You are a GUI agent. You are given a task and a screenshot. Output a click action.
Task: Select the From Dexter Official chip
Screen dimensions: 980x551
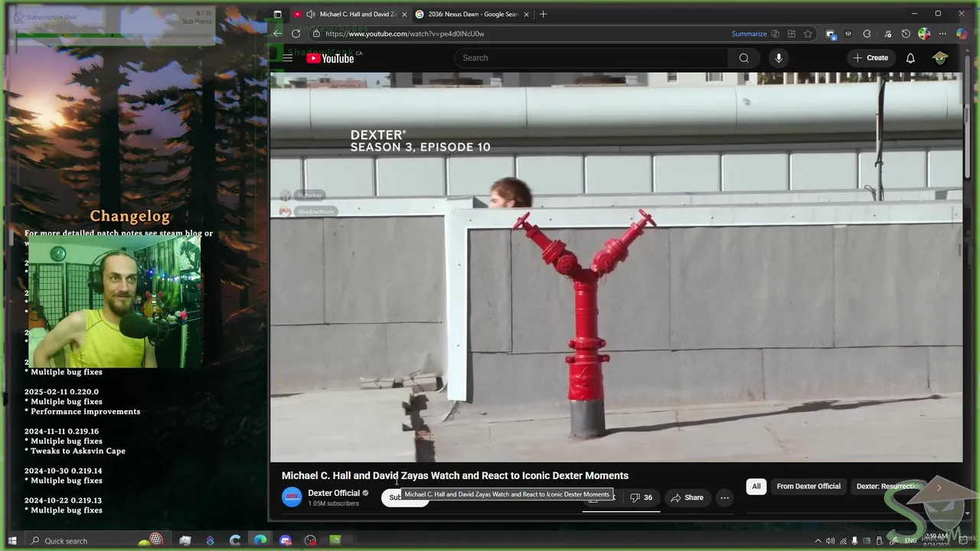click(x=808, y=486)
